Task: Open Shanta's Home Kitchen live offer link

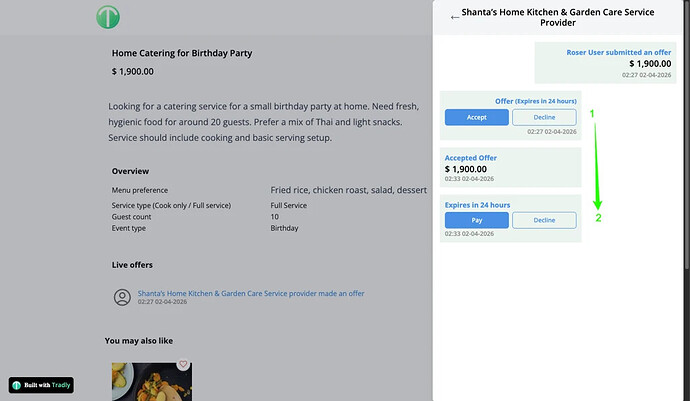Action: click(250, 293)
